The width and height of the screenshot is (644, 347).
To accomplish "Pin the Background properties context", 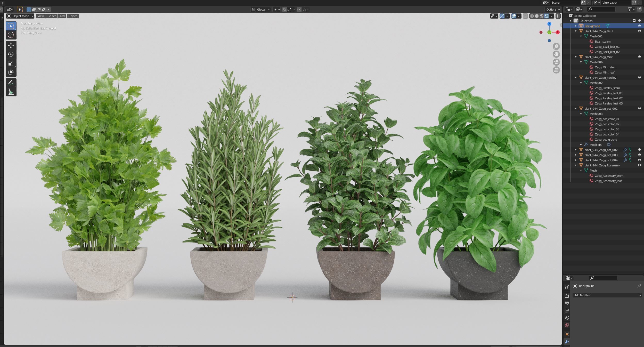I will [639, 286].
